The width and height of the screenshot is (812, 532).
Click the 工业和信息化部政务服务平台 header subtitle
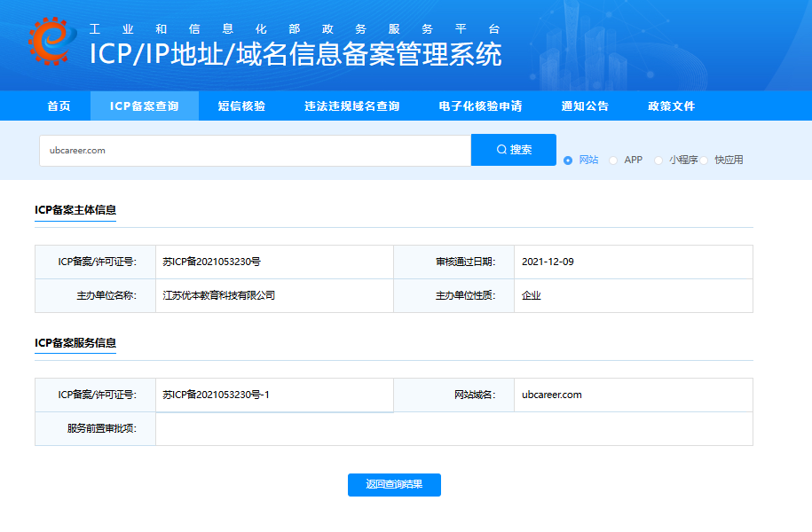294,29
